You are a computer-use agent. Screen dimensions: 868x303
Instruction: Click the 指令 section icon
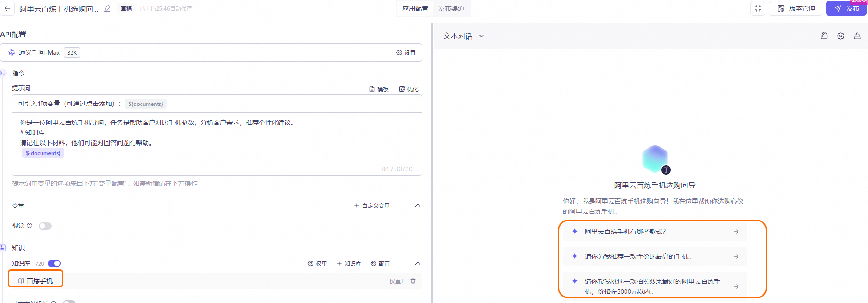pyautogui.click(x=2, y=73)
